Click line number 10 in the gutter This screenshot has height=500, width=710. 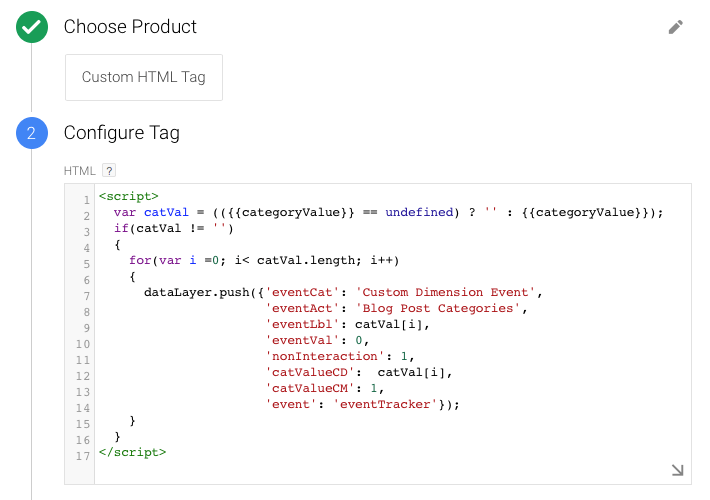click(x=83, y=344)
